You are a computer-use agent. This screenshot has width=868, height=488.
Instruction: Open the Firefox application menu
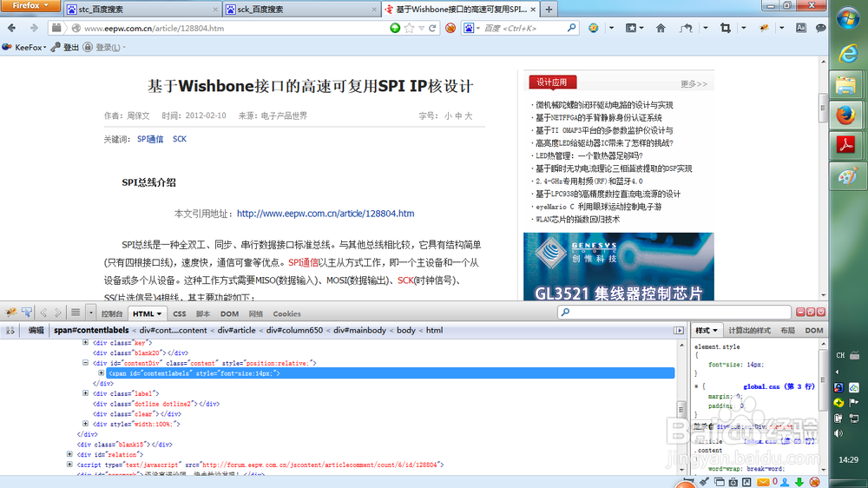30,5
